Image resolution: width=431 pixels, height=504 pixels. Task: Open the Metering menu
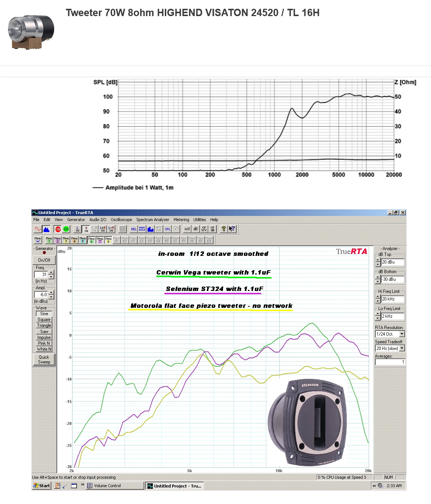point(181,220)
